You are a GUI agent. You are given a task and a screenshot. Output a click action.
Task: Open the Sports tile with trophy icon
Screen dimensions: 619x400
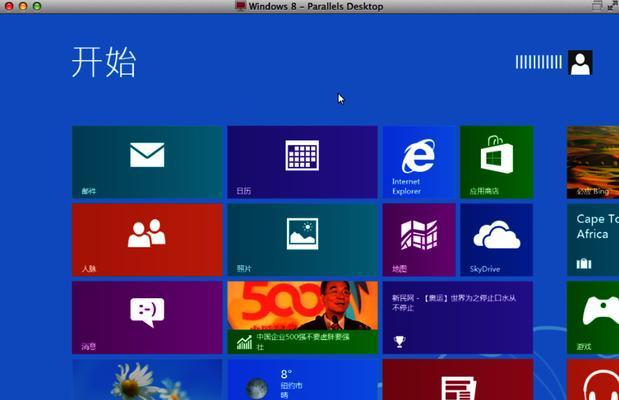pos(458,317)
